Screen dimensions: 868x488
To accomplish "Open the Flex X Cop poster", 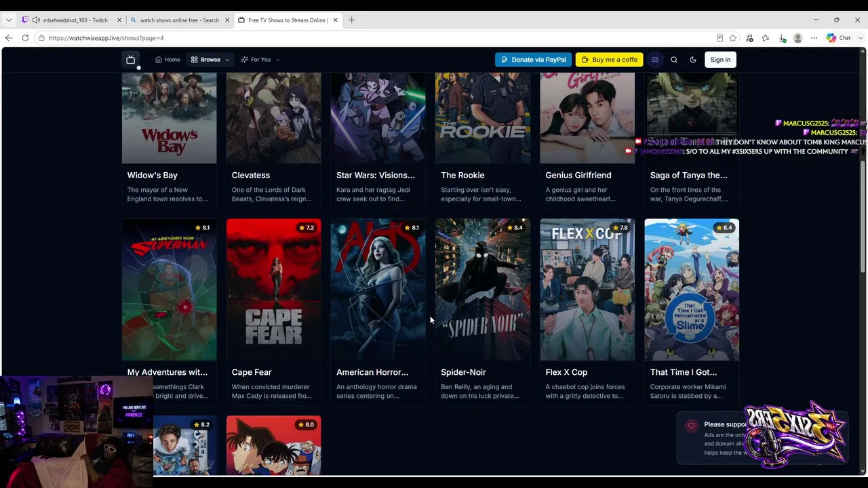I will (x=587, y=290).
